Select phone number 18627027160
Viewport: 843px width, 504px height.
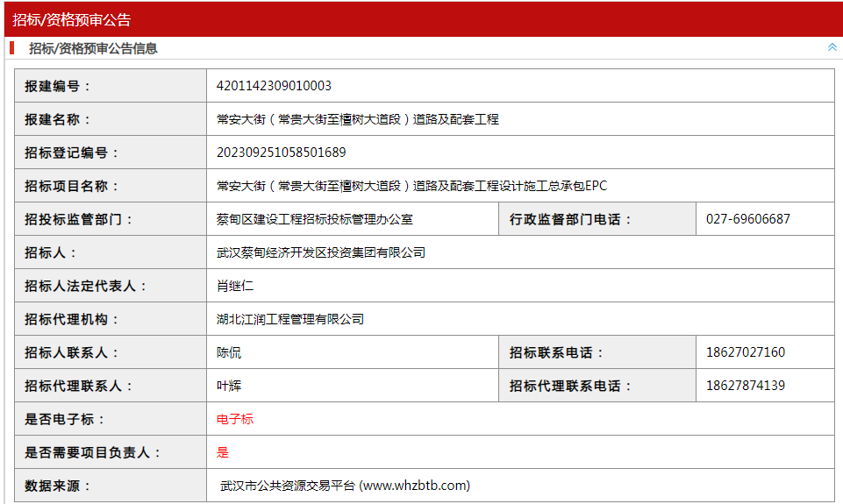point(746,352)
